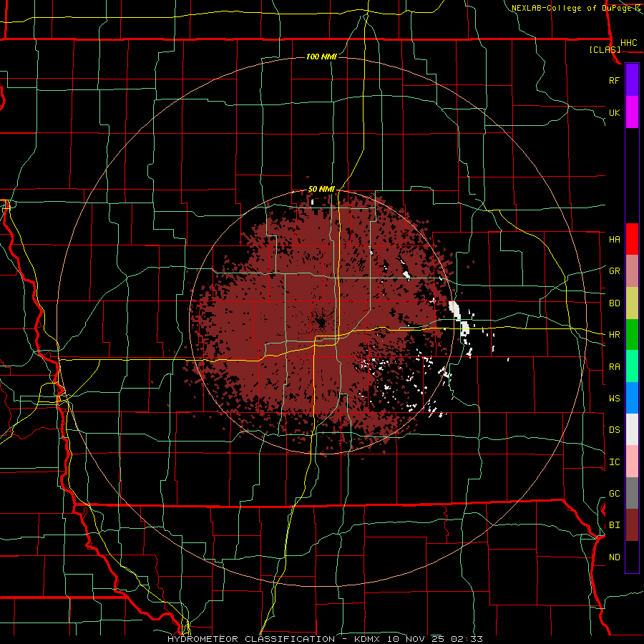Click the RA legend label

click(x=614, y=367)
